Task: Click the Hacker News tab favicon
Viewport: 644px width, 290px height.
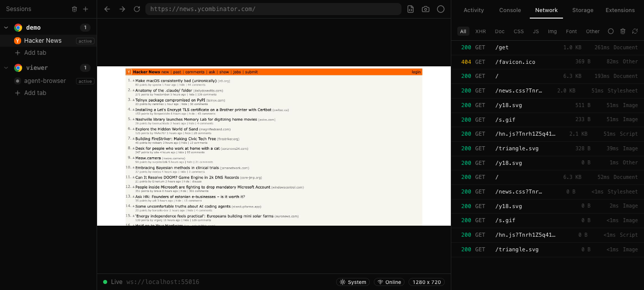Action: click(18, 41)
